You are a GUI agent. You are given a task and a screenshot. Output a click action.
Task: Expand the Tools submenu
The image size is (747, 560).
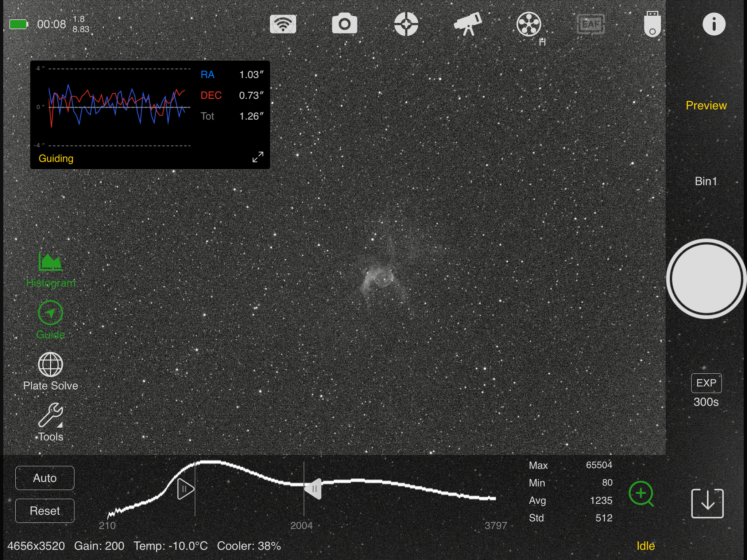point(50,421)
